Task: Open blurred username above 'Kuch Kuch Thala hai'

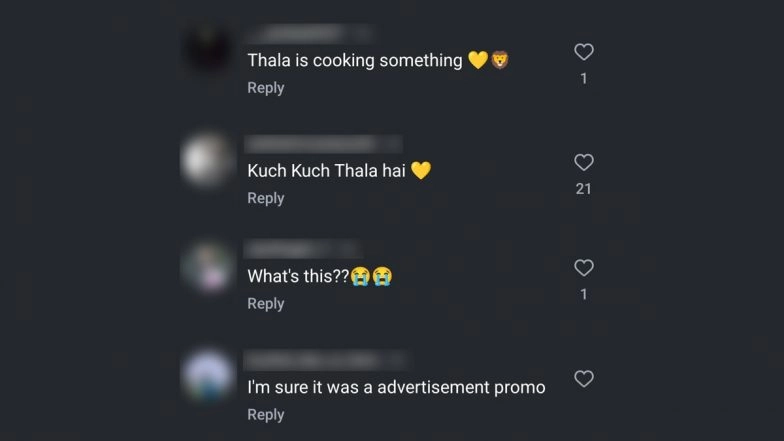Action: point(324,144)
